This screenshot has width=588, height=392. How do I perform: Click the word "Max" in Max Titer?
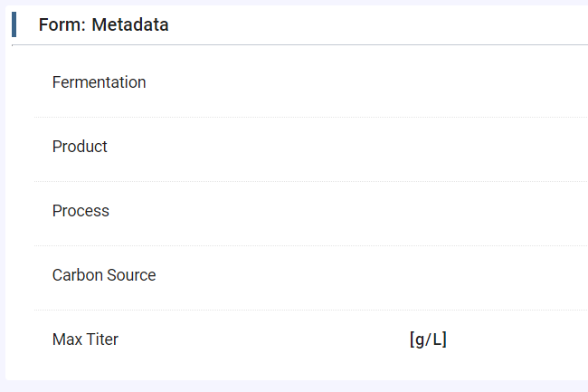coord(67,339)
